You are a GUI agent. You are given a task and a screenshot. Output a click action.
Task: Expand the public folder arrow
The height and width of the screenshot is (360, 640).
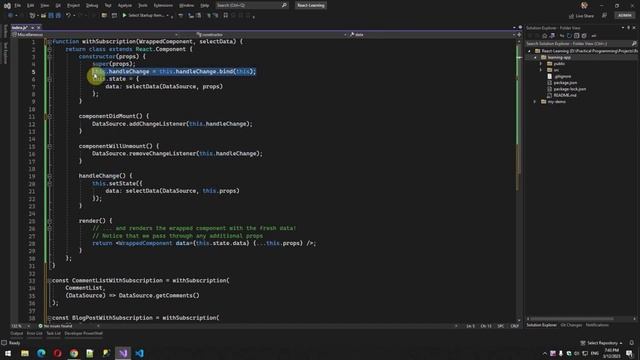541,64
